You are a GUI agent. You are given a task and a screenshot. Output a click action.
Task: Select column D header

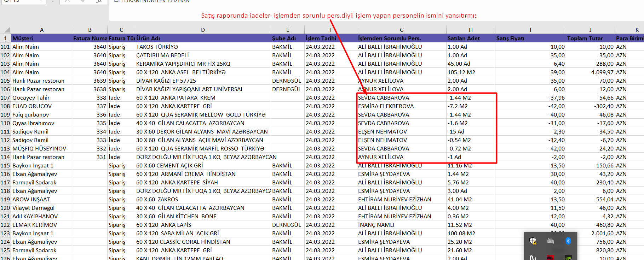203,30
